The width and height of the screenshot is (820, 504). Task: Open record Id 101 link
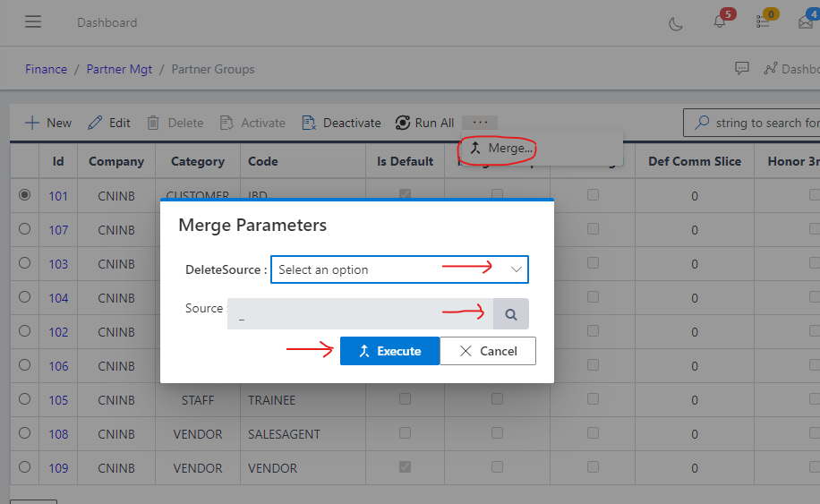pos(58,196)
